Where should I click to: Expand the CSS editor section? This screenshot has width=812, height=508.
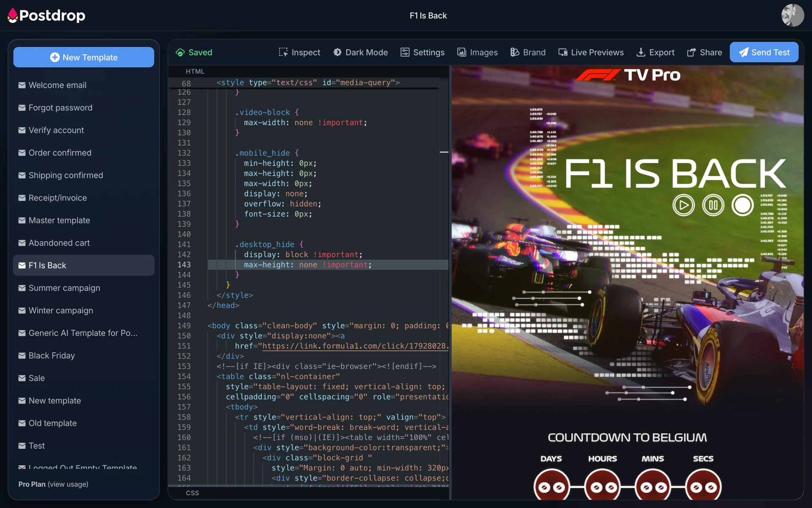coord(192,493)
